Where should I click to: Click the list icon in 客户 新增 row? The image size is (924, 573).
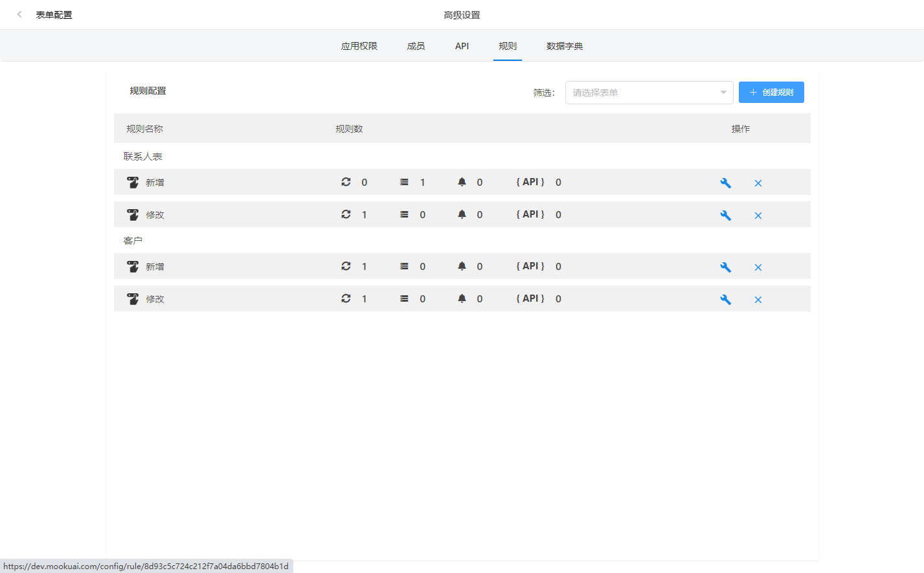click(404, 266)
